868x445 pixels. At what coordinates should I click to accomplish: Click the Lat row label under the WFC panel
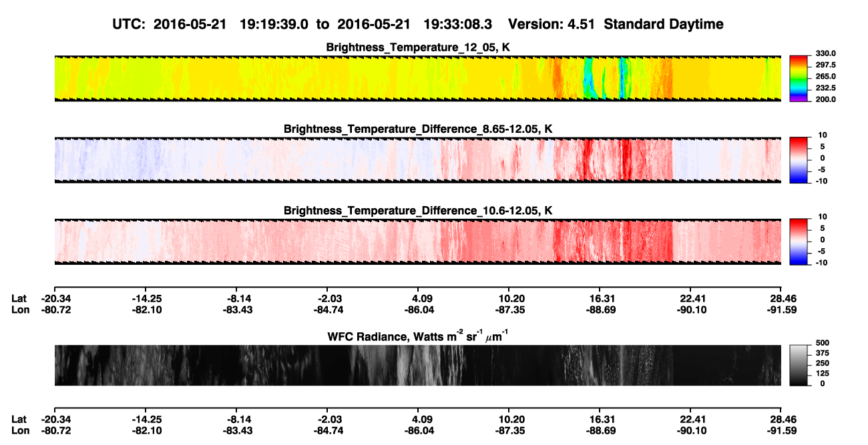coord(19,420)
